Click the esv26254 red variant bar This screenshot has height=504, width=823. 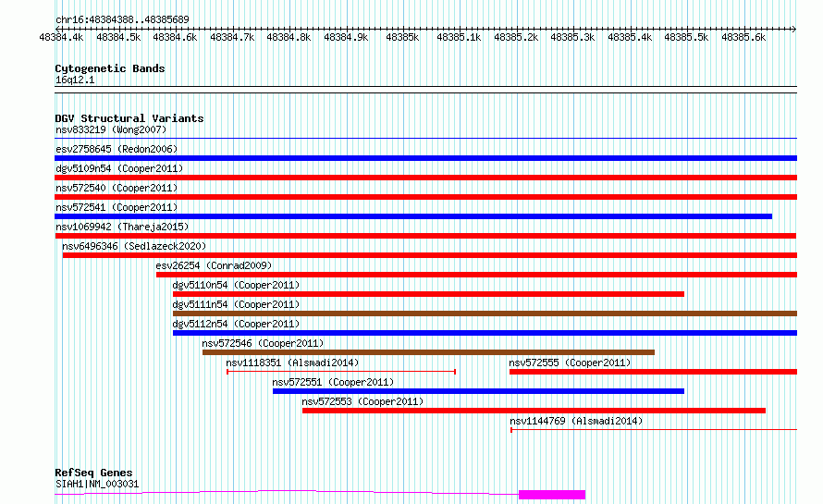click(476, 275)
